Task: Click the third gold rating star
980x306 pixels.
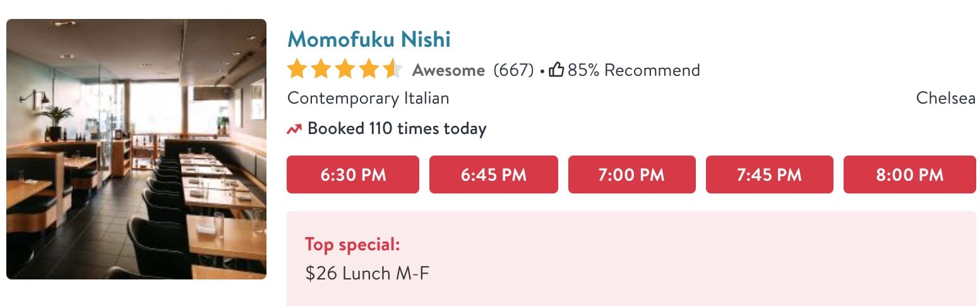Action: (x=345, y=70)
